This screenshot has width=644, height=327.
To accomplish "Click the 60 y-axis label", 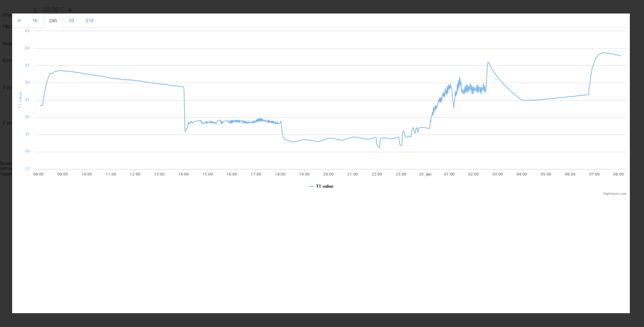I will (x=27, y=48).
